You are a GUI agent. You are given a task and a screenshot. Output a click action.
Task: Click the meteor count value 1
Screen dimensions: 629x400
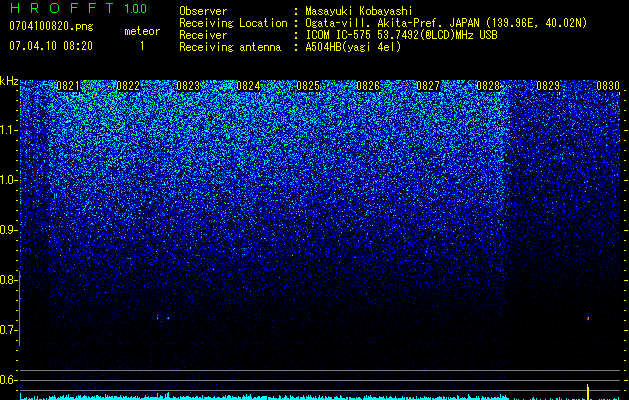tap(142, 46)
